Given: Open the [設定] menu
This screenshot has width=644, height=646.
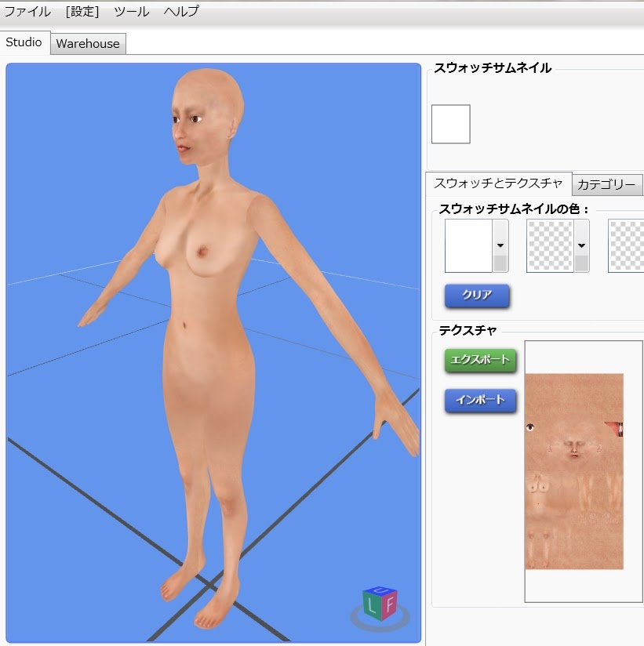Looking at the screenshot, I should pos(82,12).
